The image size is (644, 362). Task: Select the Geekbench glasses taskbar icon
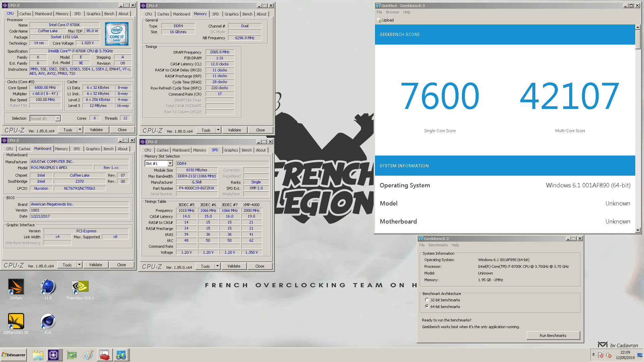[x=121, y=355]
